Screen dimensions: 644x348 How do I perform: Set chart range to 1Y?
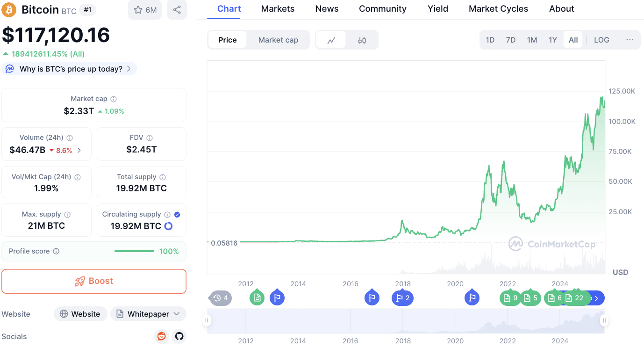tap(553, 40)
